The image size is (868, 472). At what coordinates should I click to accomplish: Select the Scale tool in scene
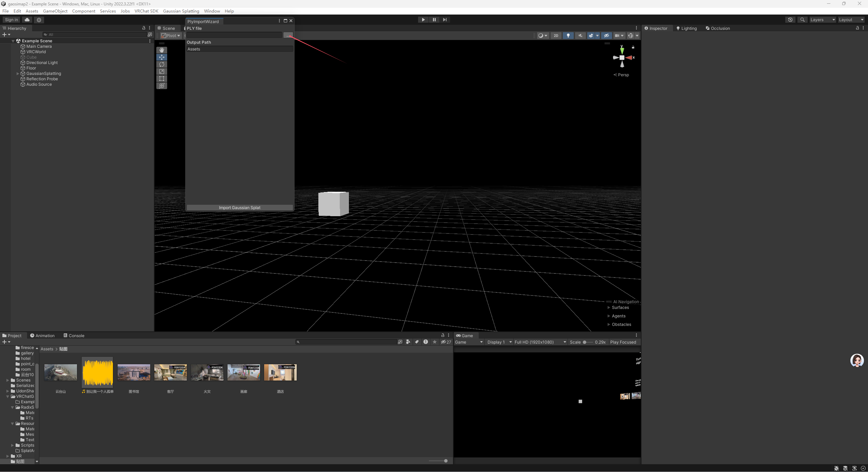point(162,71)
